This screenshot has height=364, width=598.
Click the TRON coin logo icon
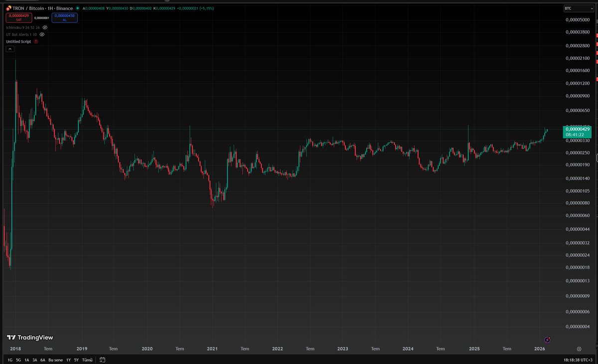[x=9, y=8]
